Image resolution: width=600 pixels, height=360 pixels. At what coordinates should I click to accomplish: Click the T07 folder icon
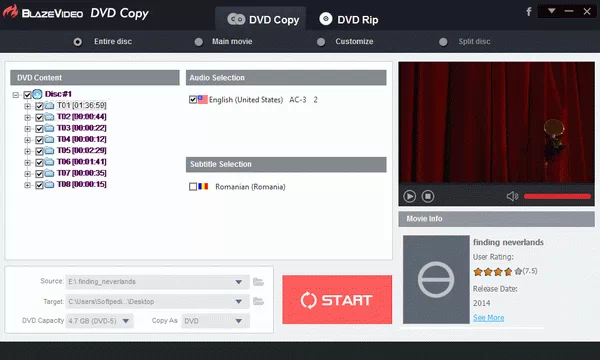[x=49, y=173]
